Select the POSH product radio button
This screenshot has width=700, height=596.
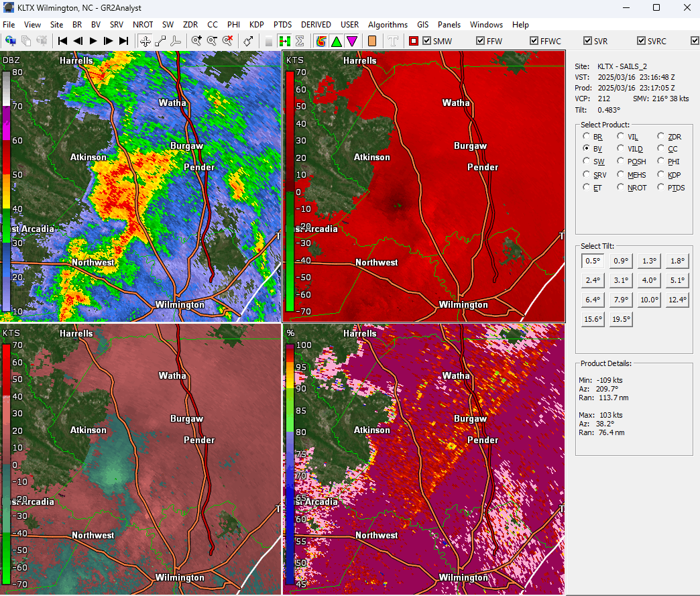[x=620, y=161]
